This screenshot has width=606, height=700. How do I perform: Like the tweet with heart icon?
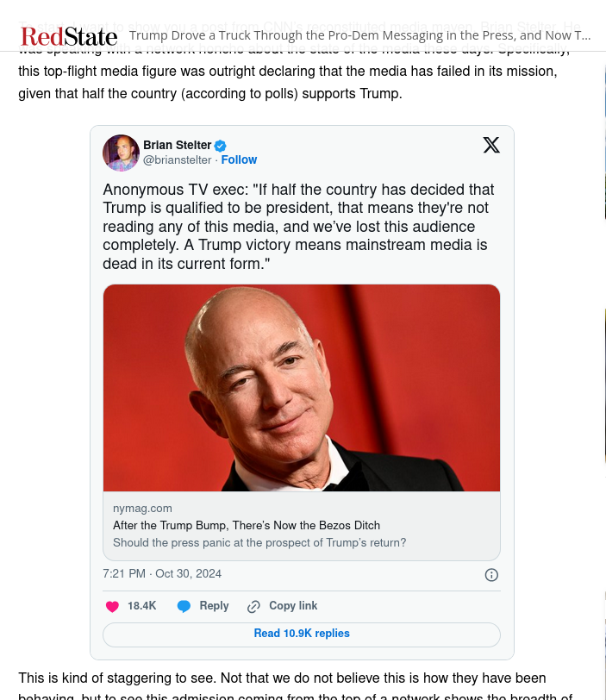[x=112, y=606]
